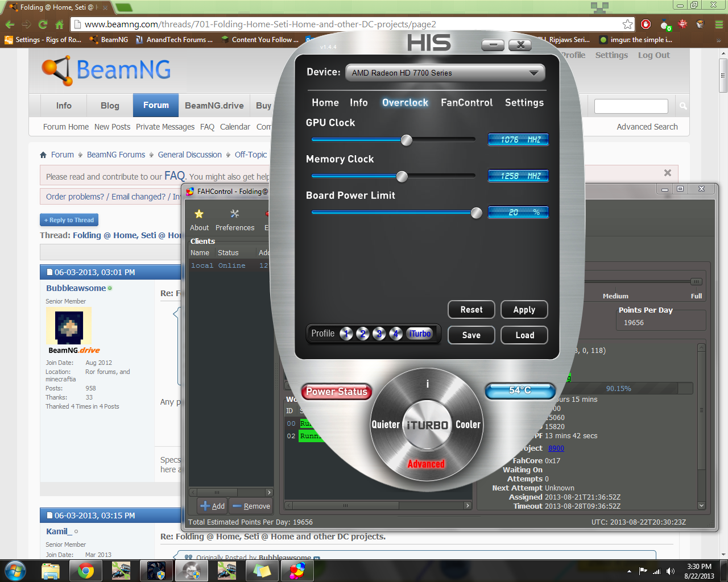Click the Reply to Thread button
The height and width of the screenshot is (582, 728).
coord(69,220)
